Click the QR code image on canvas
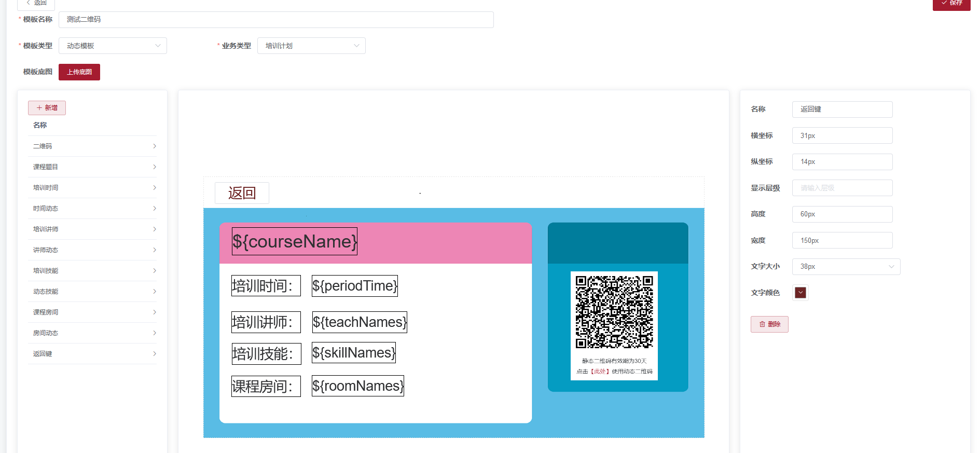Viewport: 980px width, 453px height. 614,312
